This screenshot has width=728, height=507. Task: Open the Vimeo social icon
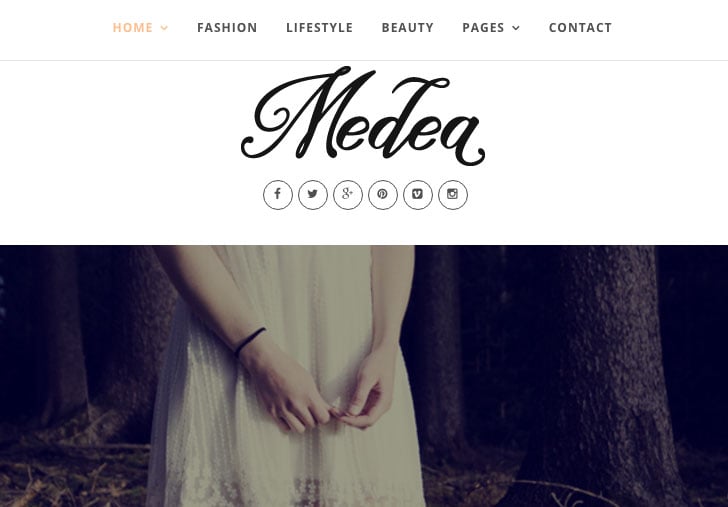pos(418,195)
